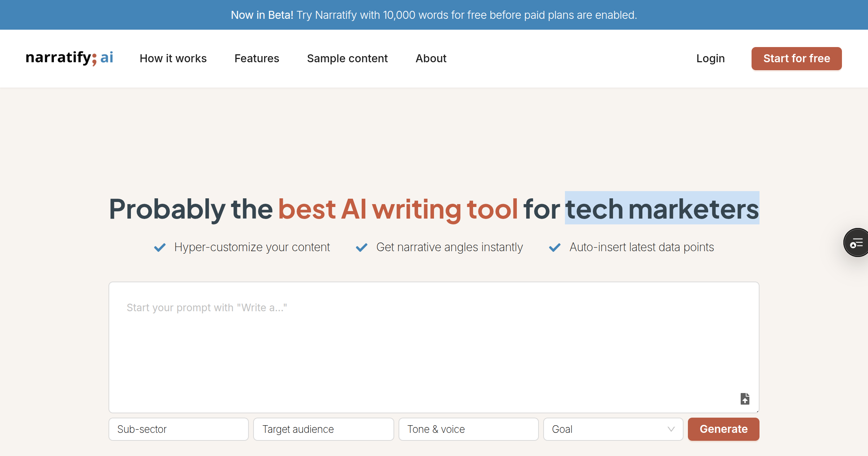Image resolution: width=868 pixels, height=456 pixels.
Task: Click checkmark beside Auto-insert latest data points
Action: [x=555, y=248]
